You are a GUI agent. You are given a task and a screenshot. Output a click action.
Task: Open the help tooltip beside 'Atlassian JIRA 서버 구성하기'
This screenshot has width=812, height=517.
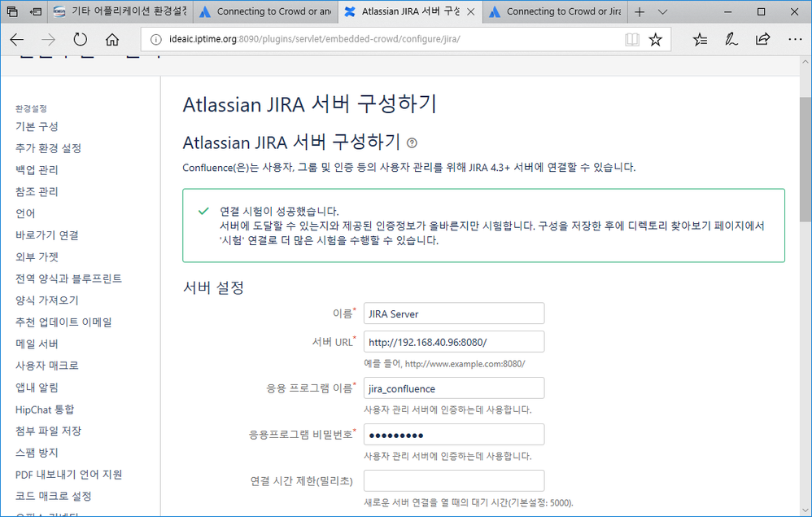412,143
